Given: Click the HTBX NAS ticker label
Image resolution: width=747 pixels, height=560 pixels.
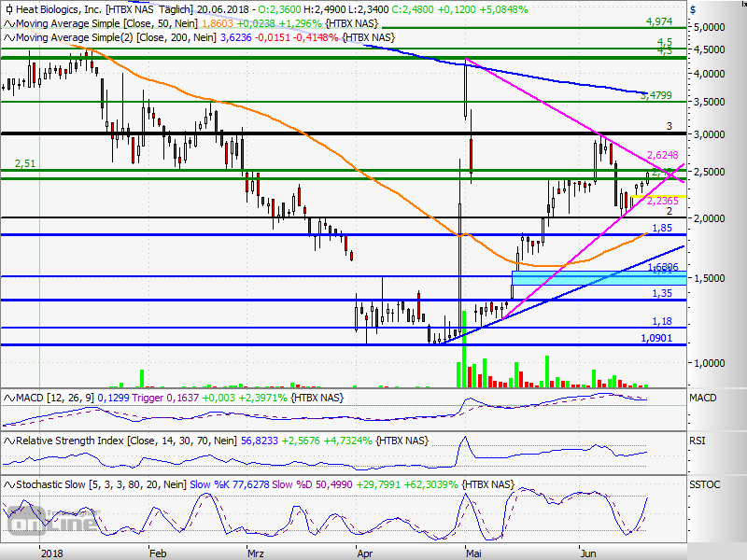Looking at the screenshot, I should point(131,7).
